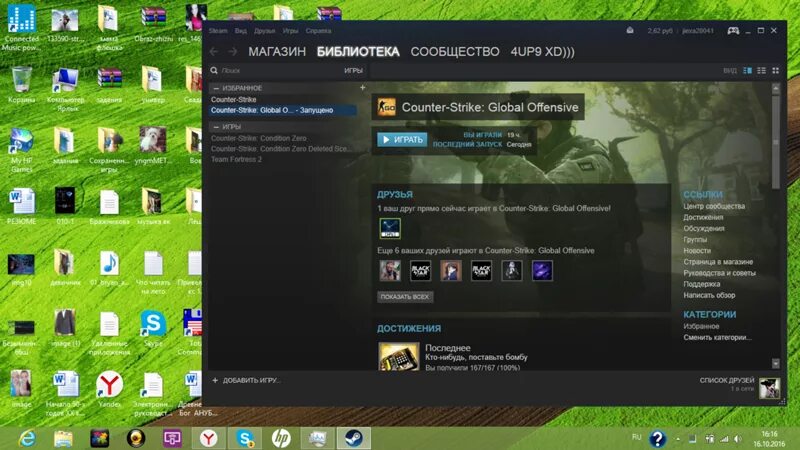Open the Steam menu
This screenshot has width=800, height=450.
pos(218,31)
